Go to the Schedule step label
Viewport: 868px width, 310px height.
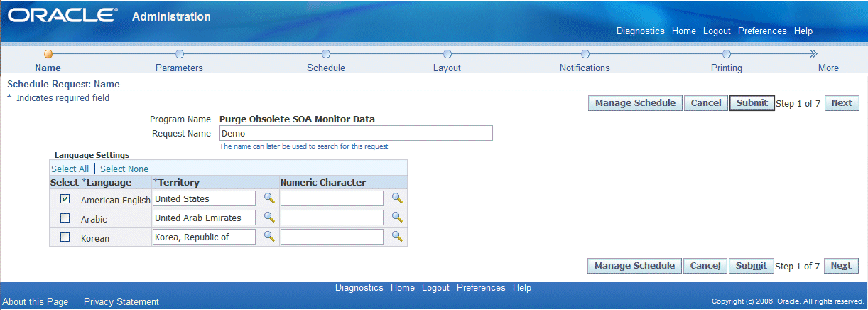326,68
